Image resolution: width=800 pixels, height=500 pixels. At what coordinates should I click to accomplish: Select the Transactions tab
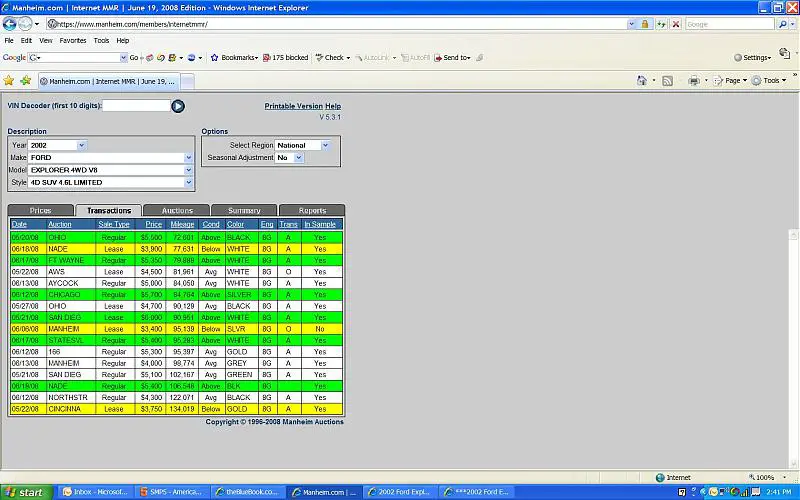[109, 210]
